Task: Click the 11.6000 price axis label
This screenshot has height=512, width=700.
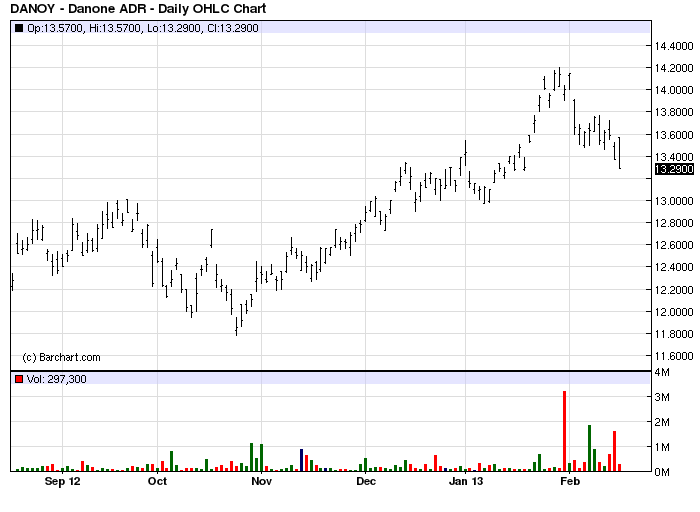Action: pyautogui.click(x=674, y=356)
